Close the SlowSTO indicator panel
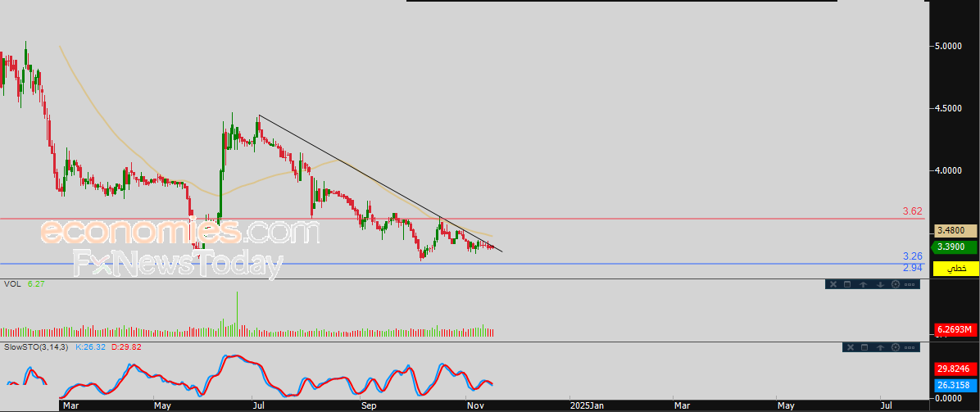 [x=851, y=347]
